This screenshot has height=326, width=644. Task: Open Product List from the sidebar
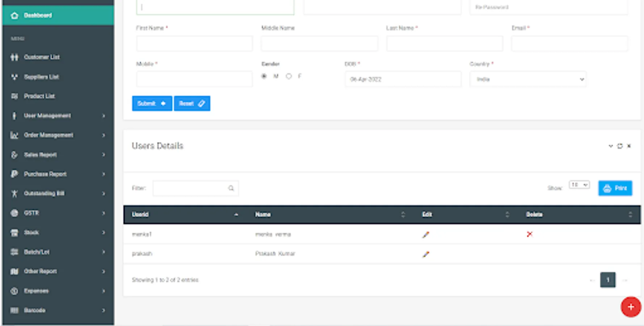pyautogui.click(x=39, y=96)
